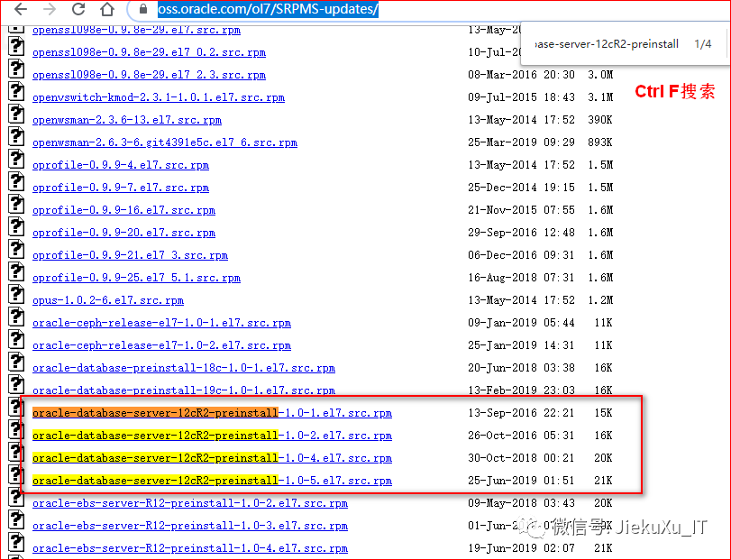Open link openssl098e-0.9.8e-29.el7.src.rpm

137,30
